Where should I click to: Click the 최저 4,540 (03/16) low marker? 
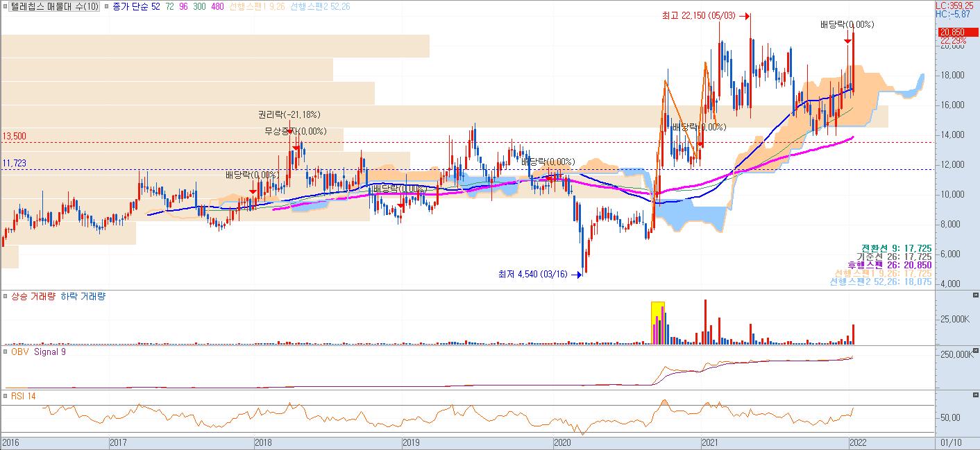pos(541,275)
